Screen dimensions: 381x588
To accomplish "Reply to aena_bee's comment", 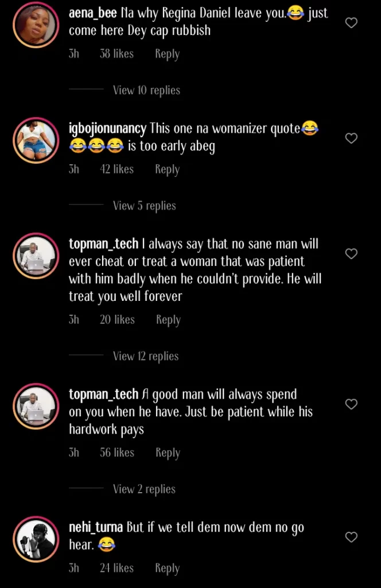I will click(167, 55).
